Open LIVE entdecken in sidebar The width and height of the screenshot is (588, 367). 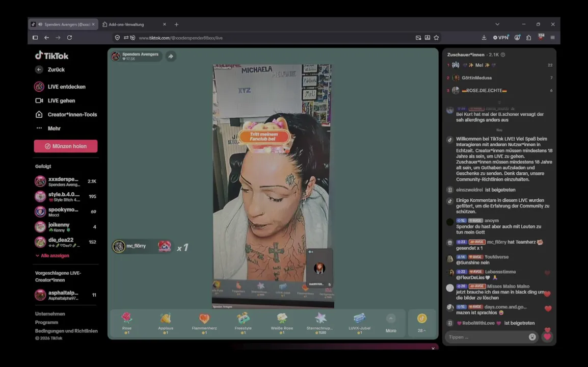[60, 87]
